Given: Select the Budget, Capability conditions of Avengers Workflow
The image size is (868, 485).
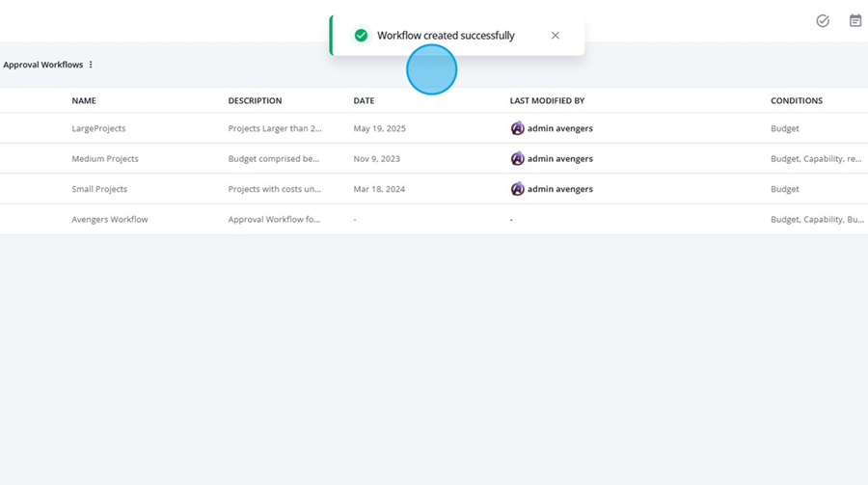Looking at the screenshot, I should pyautogui.click(x=817, y=219).
